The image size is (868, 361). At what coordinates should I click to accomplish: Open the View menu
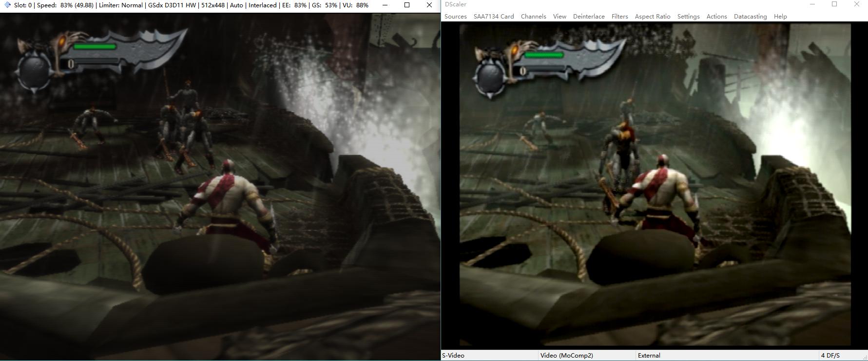tap(559, 17)
